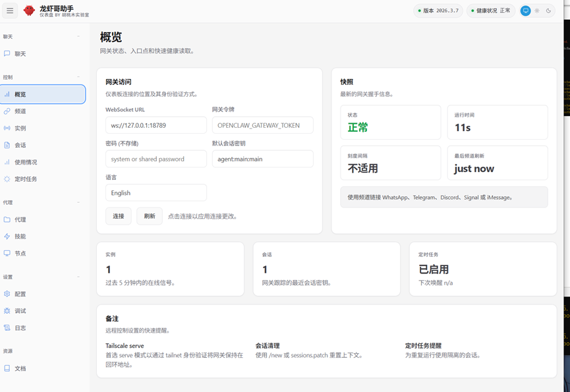
Task: Open 文档 link in resources section
Action: pos(20,369)
